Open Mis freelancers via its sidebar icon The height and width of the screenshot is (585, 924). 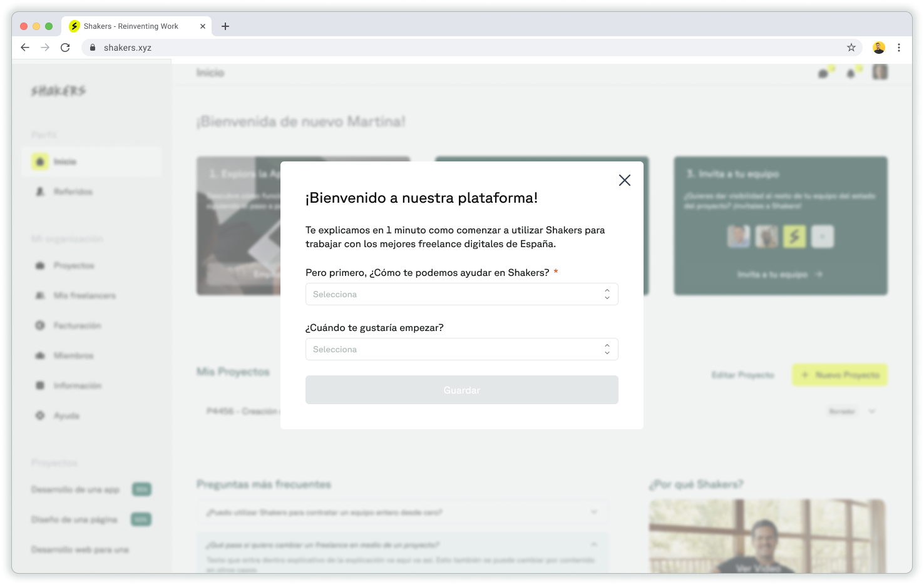40,295
